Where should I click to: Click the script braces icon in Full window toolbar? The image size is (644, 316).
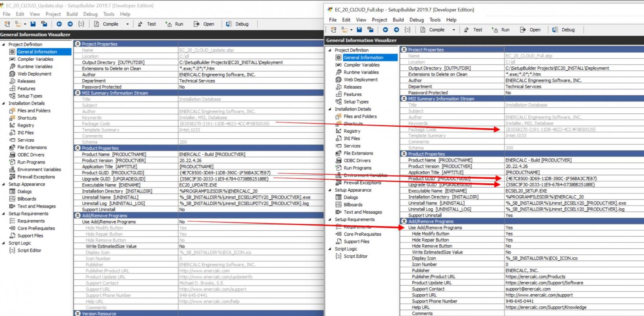[x=407, y=30]
